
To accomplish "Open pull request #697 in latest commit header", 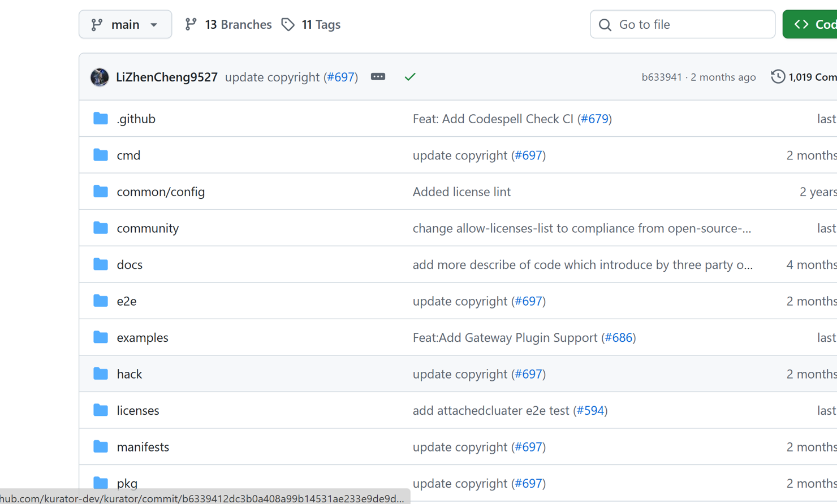I will point(341,77).
